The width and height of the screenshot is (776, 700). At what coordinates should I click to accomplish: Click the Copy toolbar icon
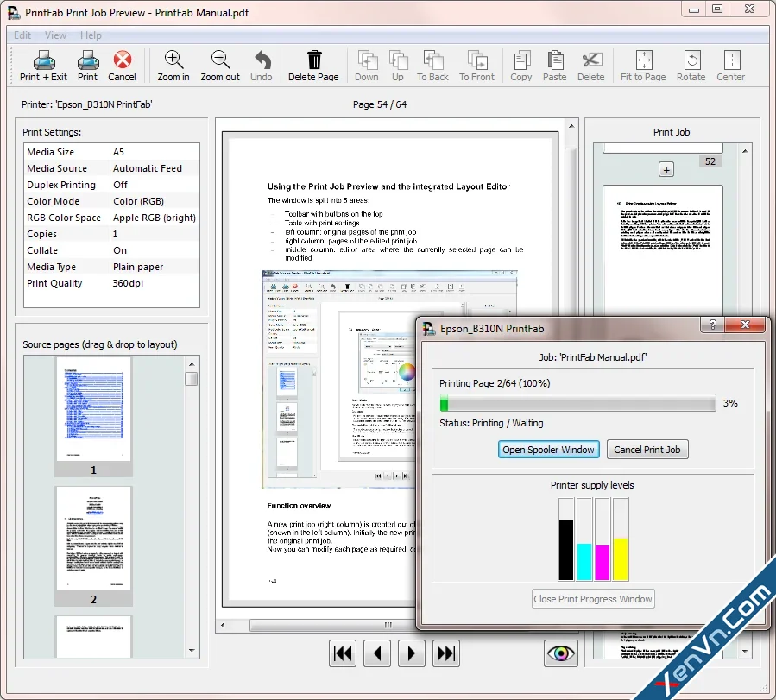pyautogui.click(x=521, y=66)
